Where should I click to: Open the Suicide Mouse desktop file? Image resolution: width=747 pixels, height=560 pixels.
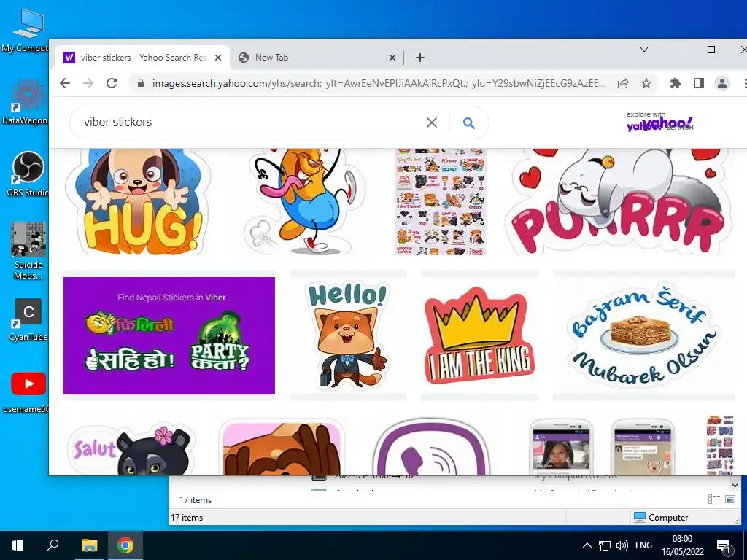pyautogui.click(x=28, y=251)
